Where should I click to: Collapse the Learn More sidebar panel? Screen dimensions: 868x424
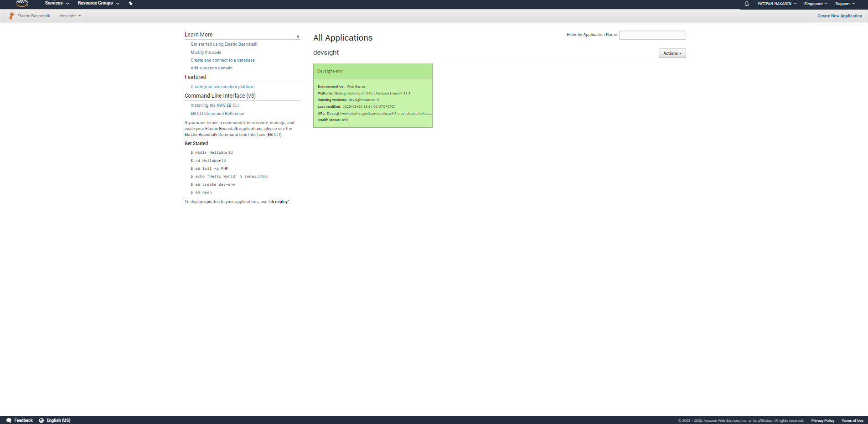click(x=298, y=36)
